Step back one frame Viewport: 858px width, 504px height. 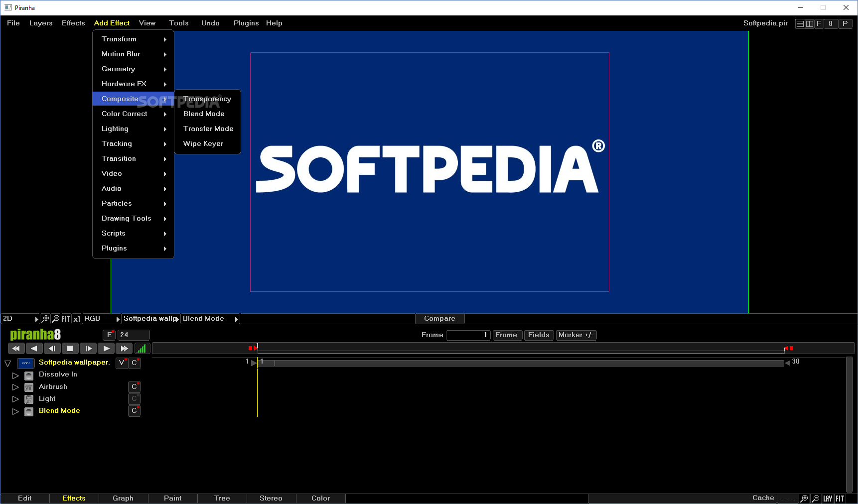(x=52, y=349)
